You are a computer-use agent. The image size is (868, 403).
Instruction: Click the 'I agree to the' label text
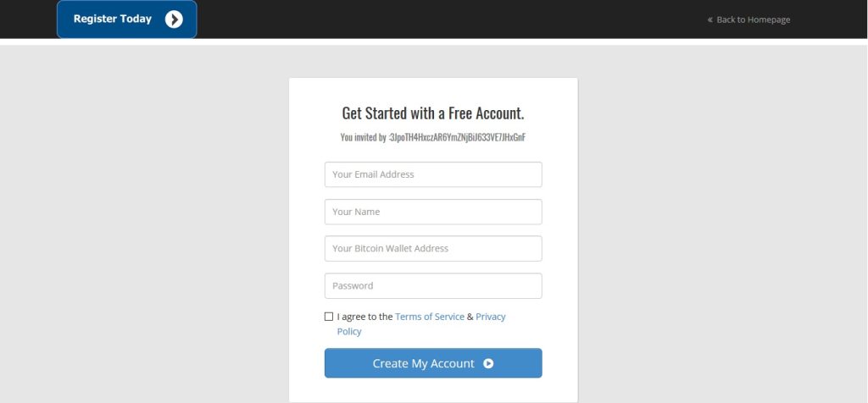coord(364,317)
